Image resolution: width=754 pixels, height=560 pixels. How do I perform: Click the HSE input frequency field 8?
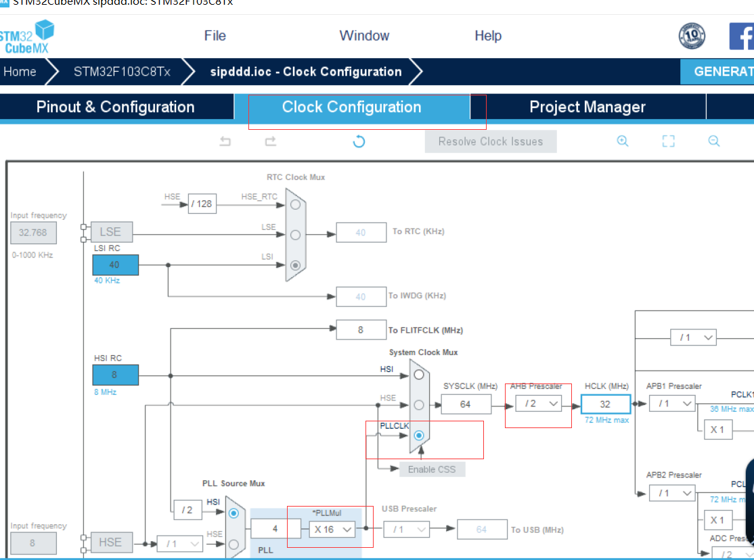33,543
